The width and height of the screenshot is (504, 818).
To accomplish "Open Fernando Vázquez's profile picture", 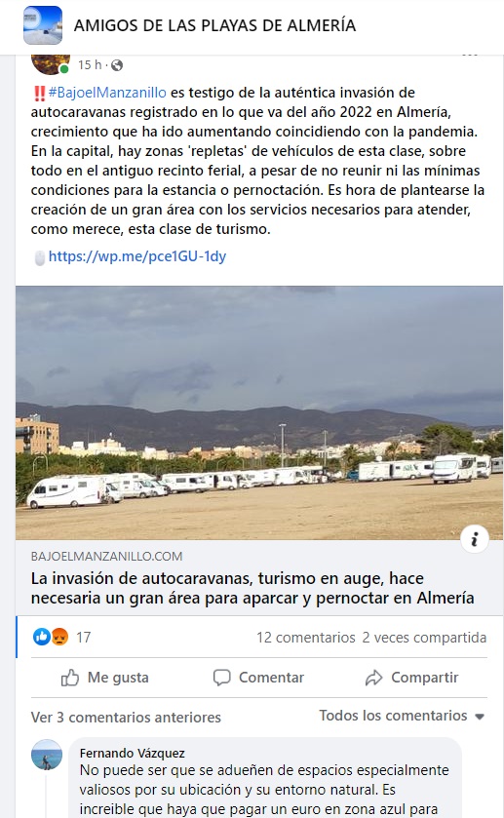I will click(47, 755).
